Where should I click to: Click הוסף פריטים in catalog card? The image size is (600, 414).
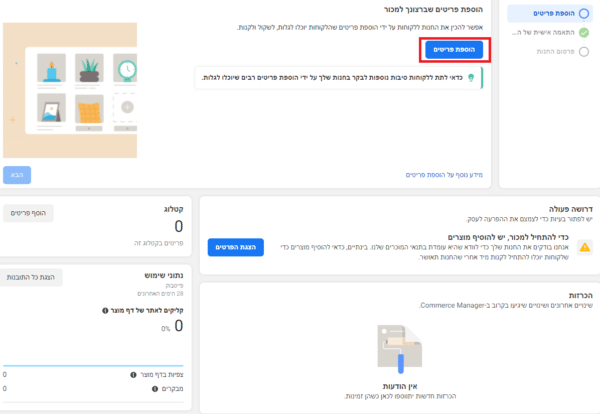[x=29, y=213]
